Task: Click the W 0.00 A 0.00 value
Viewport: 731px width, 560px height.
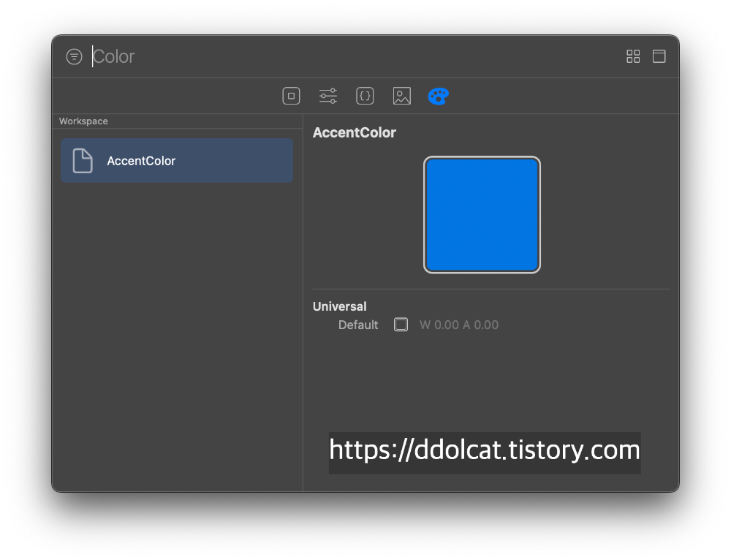Action: pos(458,325)
